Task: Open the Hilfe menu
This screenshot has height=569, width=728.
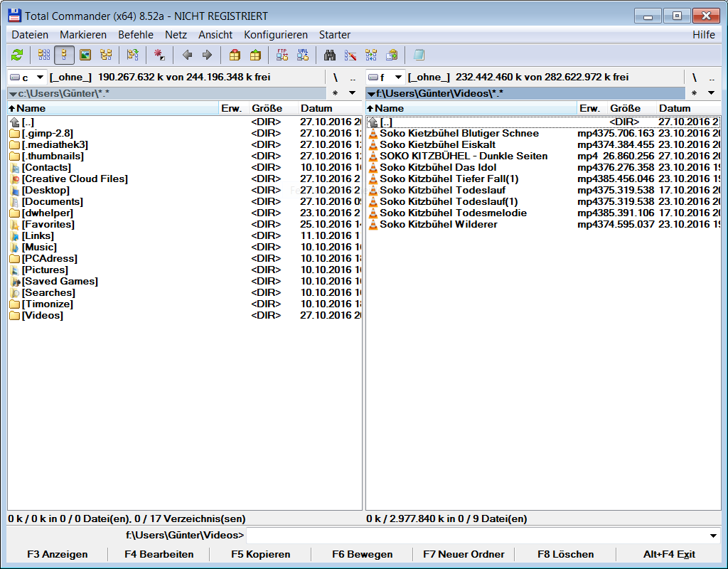Action: point(704,35)
